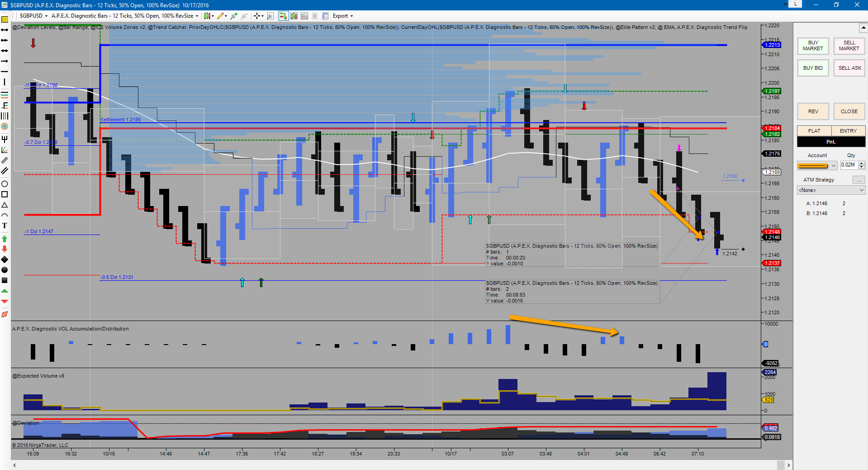
Task: Select the Andrews pitchfork tool
Action: 5,139
